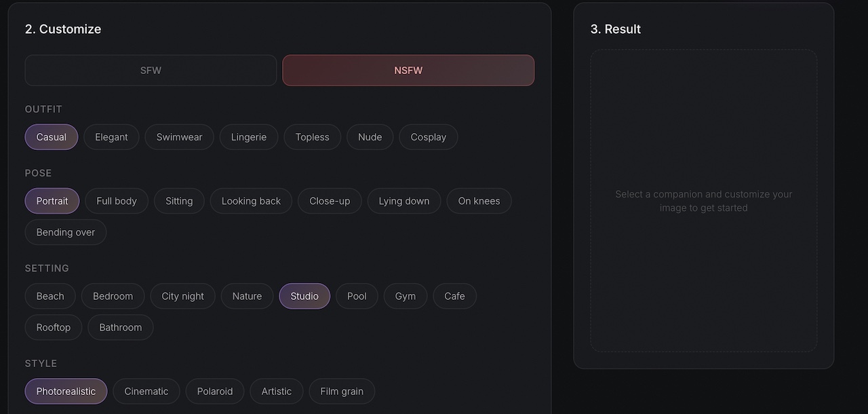Choose the Photorealistic style
868x414 pixels.
(x=66, y=391)
